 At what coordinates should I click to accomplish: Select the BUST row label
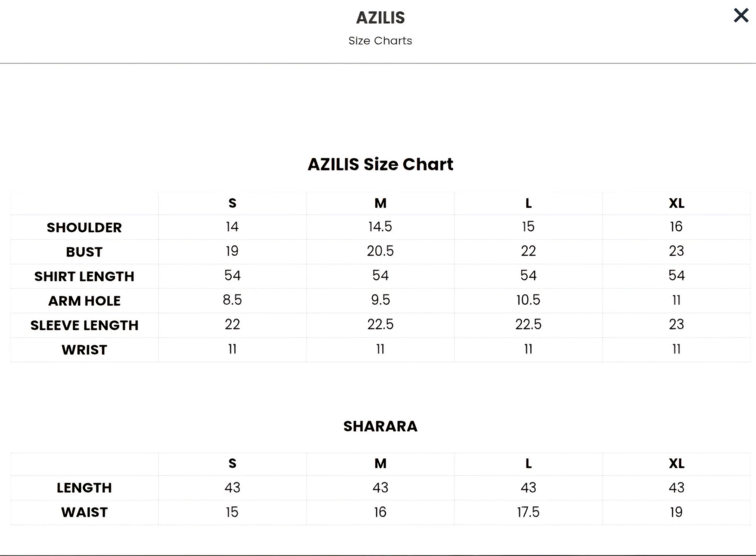tap(84, 252)
